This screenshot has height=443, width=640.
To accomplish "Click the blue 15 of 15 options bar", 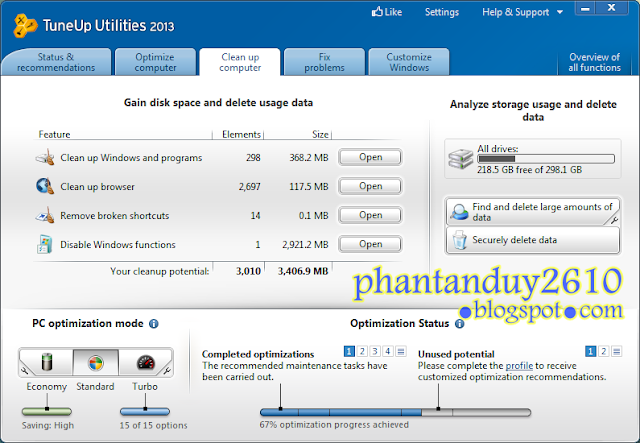I will [145, 411].
